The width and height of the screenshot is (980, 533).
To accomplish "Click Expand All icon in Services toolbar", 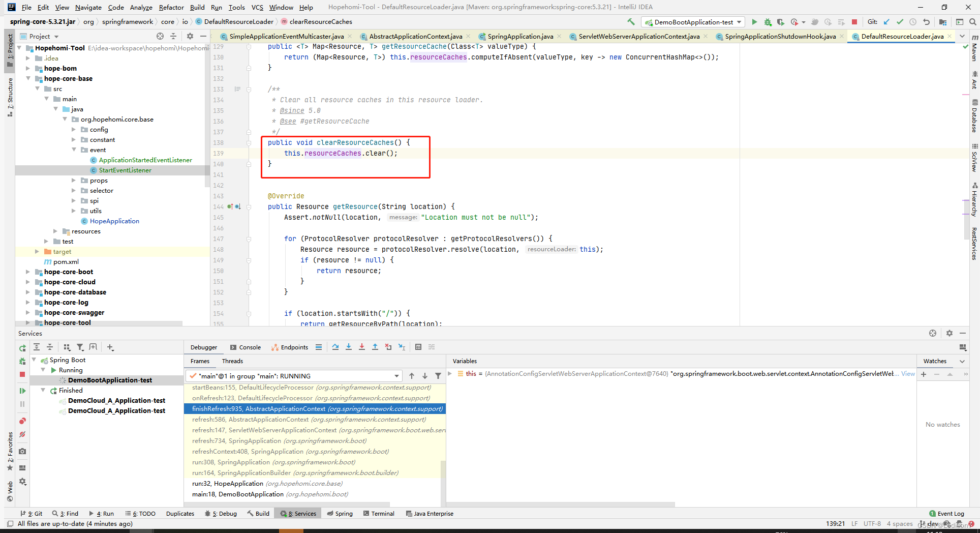I will [x=37, y=347].
